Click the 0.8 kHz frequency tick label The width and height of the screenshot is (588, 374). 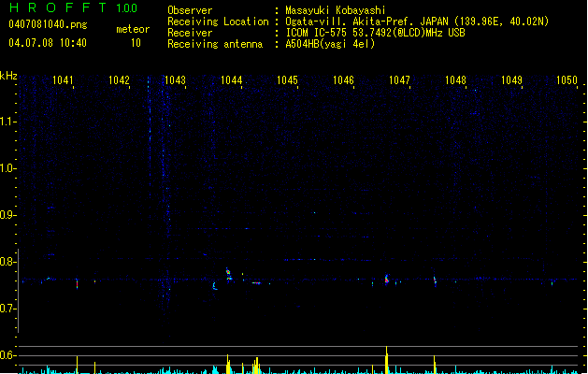tap(7, 262)
